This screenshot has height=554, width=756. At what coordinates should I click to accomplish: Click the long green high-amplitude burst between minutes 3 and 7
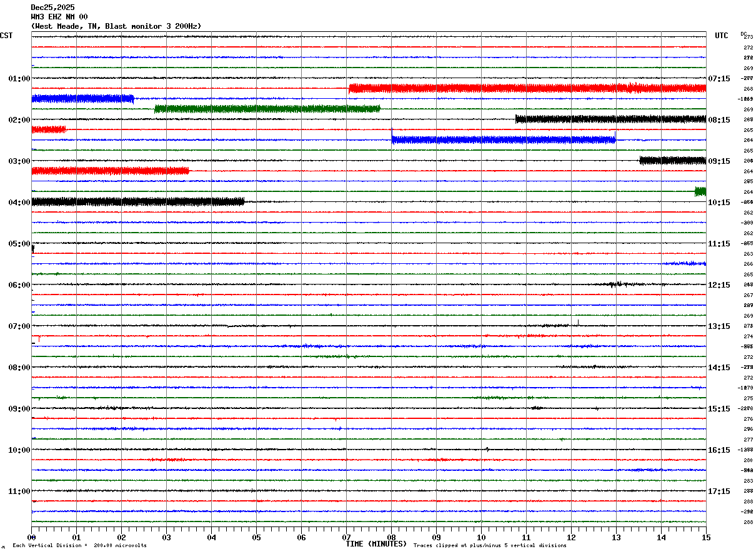point(267,109)
